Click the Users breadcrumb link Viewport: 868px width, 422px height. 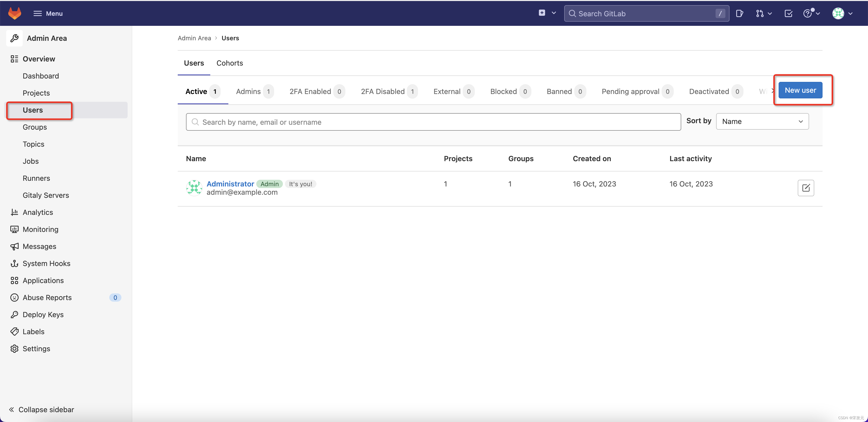230,38
